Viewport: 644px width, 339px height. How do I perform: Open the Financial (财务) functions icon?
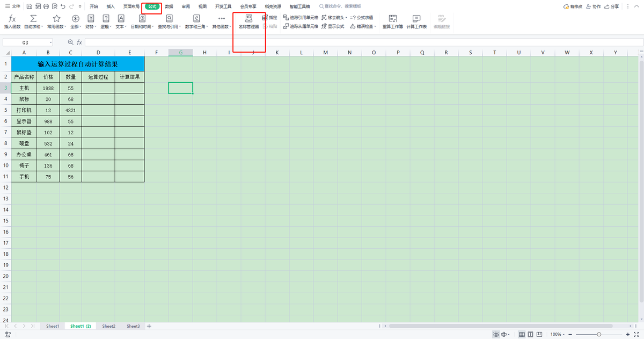click(91, 18)
